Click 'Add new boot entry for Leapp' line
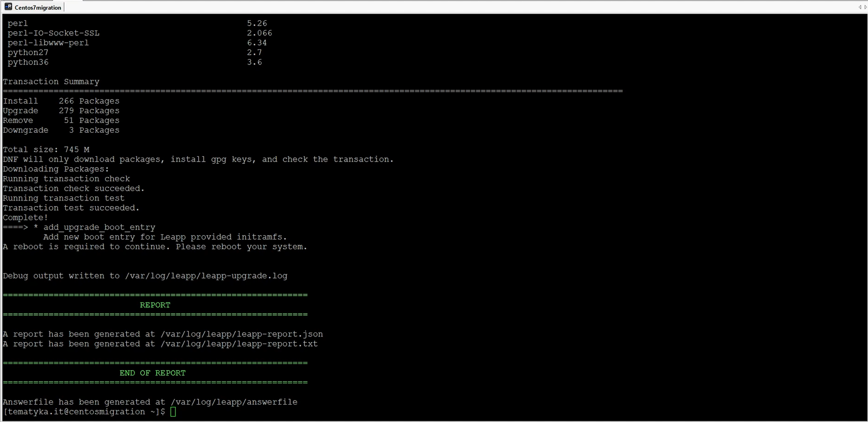The height and width of the screenshot is (422, 868). (165, 237)
